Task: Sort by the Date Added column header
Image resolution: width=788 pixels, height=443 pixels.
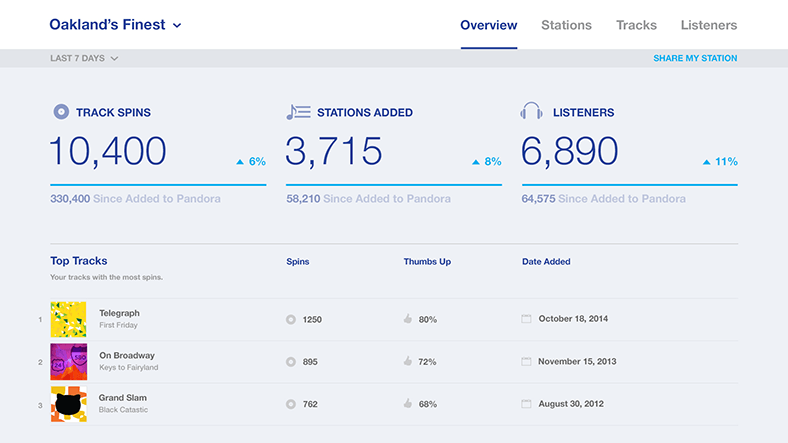Action: pos(546,262)
